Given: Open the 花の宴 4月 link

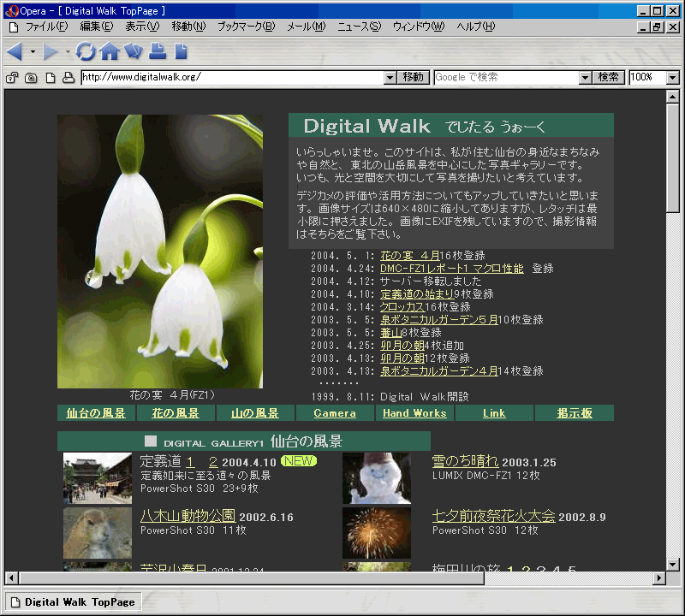Looking at the screenshot, I should (x=410, y=256).
